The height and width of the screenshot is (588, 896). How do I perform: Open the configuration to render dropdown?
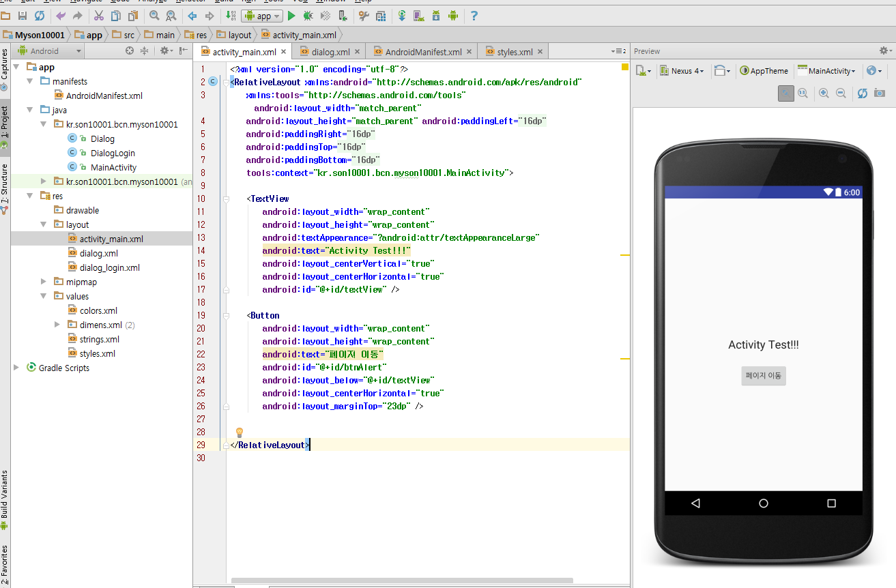[644, 71]
